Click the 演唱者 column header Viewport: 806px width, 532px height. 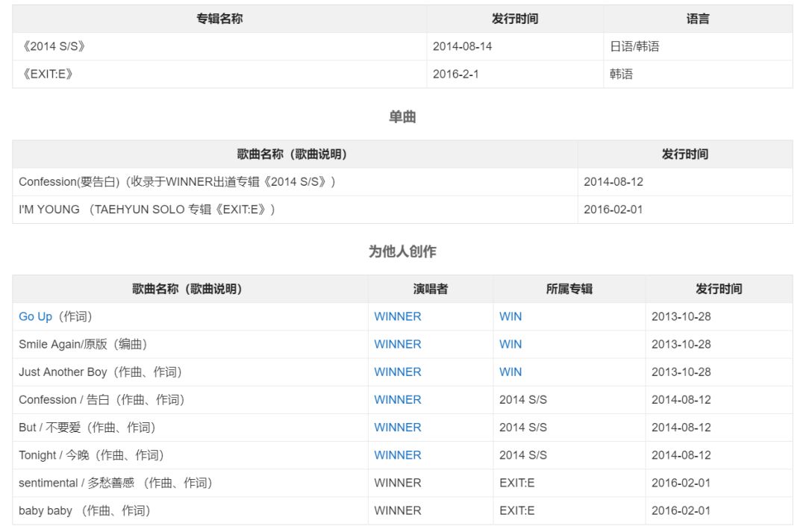click(431, 289)
